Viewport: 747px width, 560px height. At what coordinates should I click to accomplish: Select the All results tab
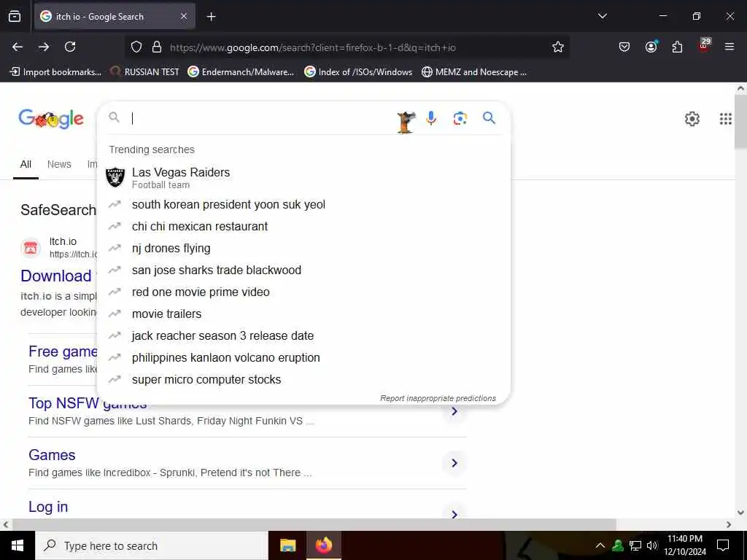point(26,164)
